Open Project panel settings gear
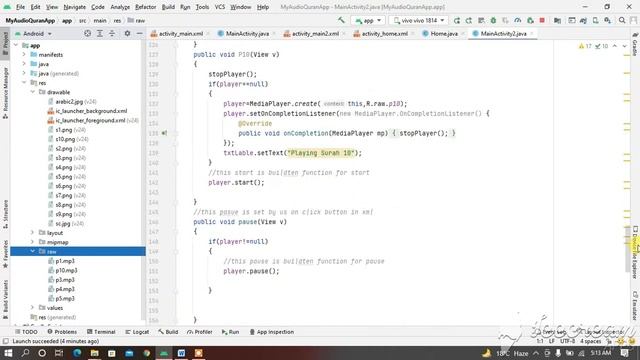This screenshot has height=360, width=640. pos(127,33)
